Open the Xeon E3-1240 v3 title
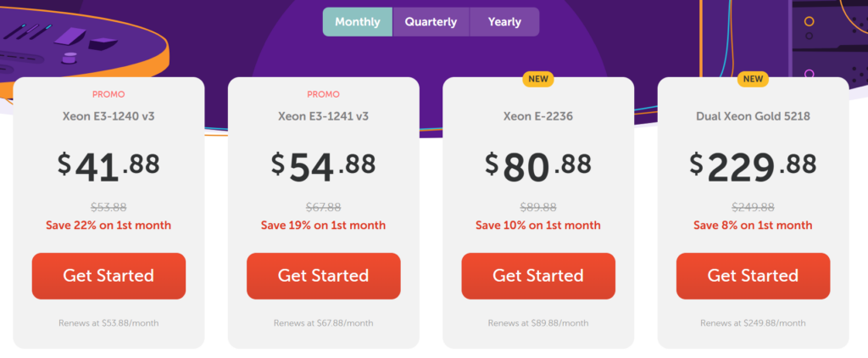 (108, 116)
